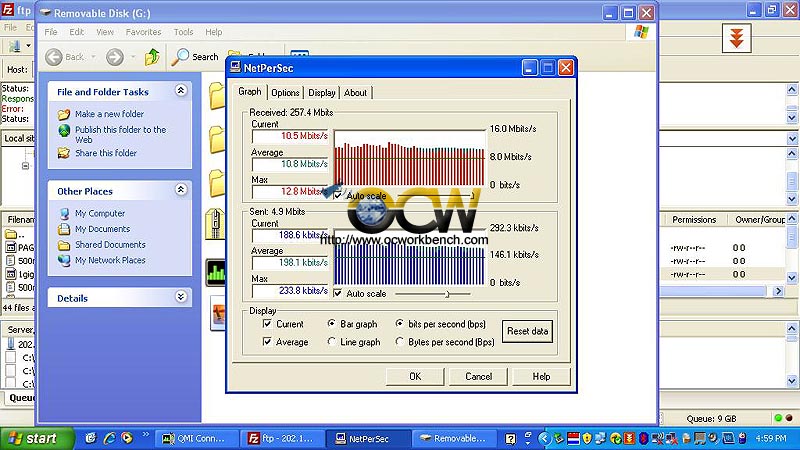Click the Received Current value field
The image size is (800, 450).
pyautogui.click(x=290, y=136)
